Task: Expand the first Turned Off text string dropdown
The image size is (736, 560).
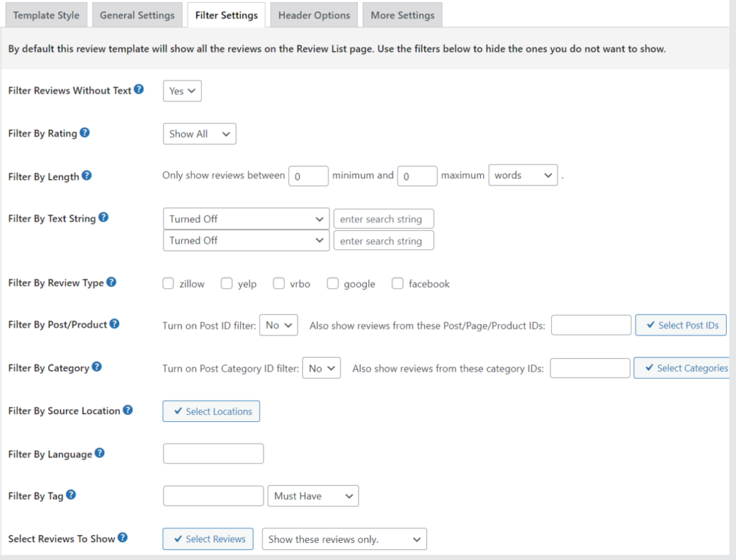Action: (246, 219)
